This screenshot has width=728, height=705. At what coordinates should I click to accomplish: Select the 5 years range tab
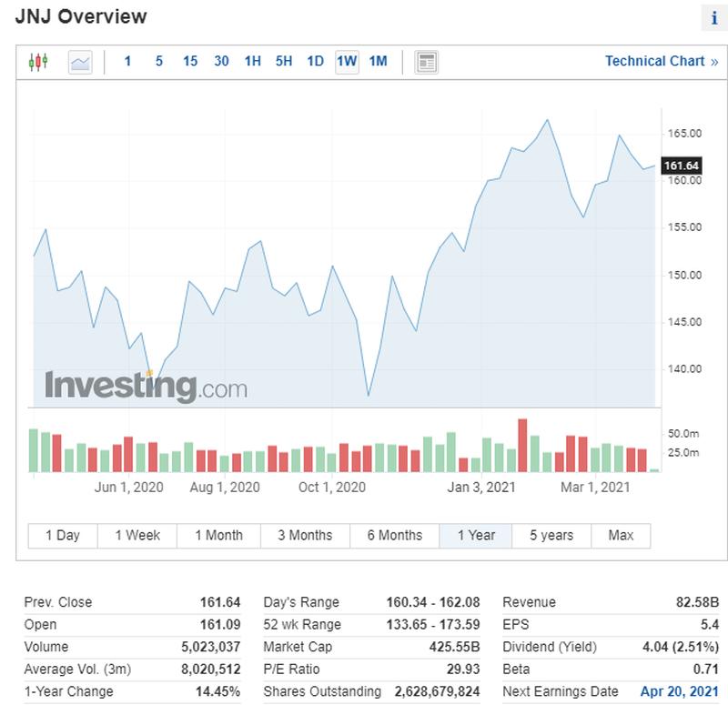coord(551,535)
